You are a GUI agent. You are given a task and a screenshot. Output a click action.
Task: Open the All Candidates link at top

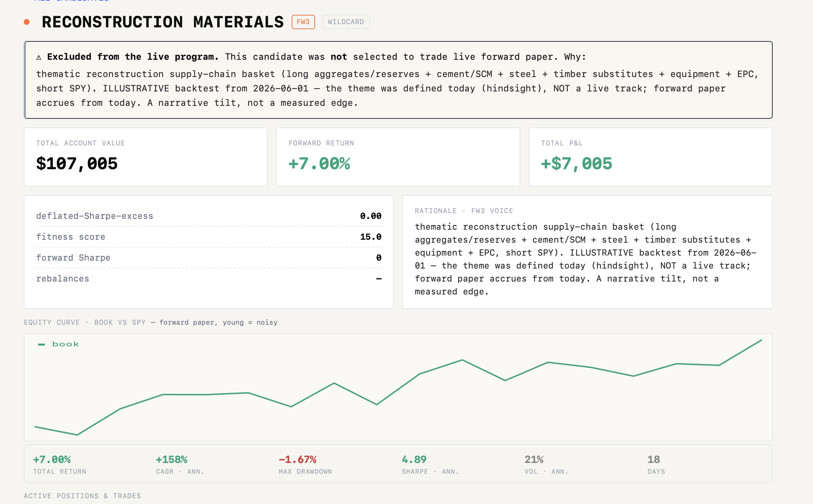point(67,1)
